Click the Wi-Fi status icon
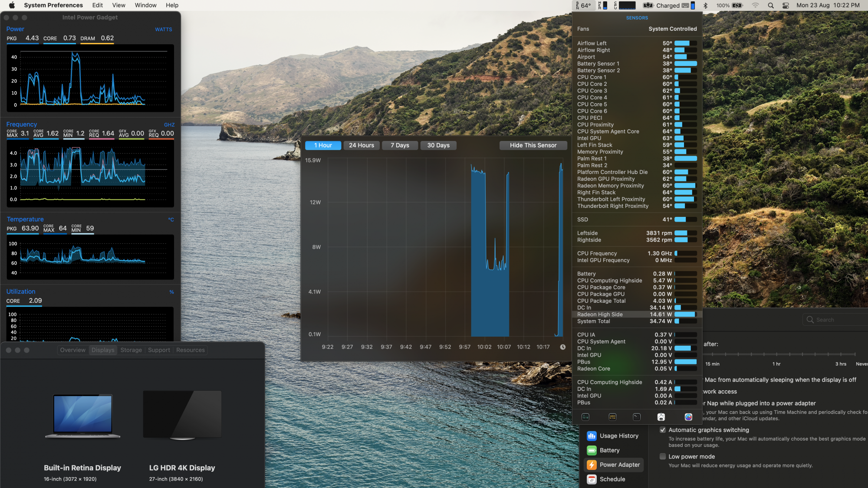 pyautogui.click(x=756, y=5)
